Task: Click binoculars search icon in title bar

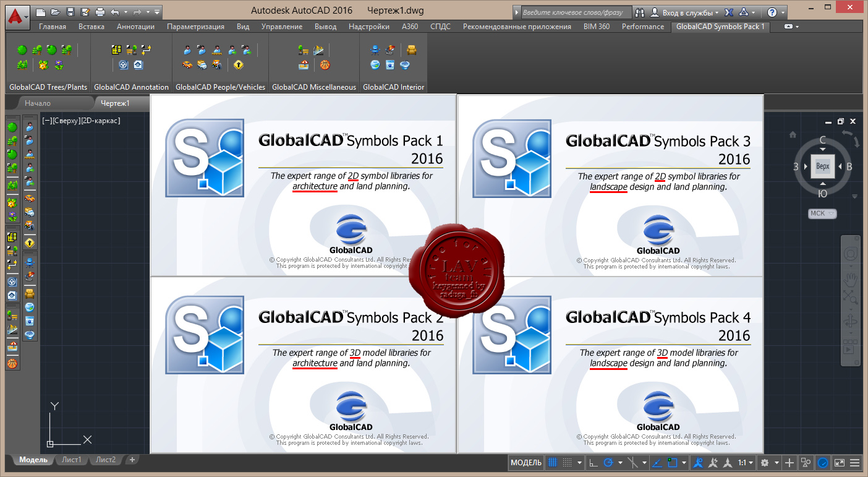Action: coord(640,12)
